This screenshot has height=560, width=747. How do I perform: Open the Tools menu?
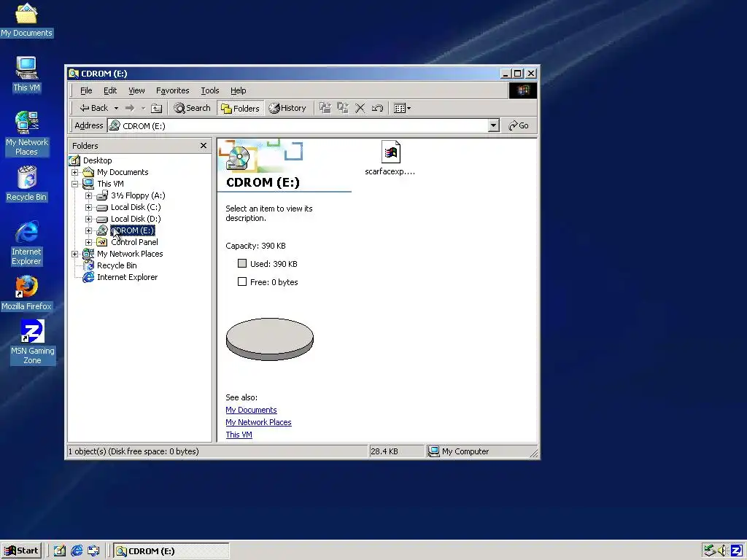(209, 90)
